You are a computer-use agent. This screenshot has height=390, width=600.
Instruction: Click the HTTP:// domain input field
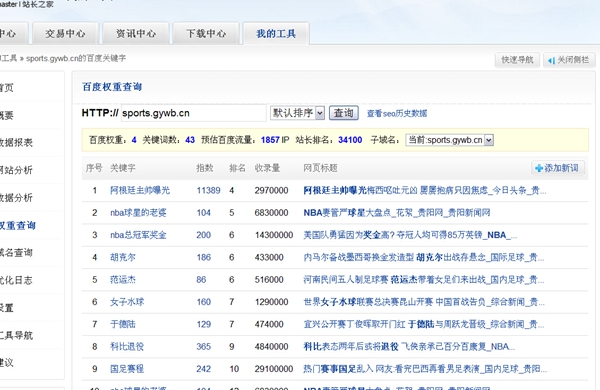click(x=194, y=113)
